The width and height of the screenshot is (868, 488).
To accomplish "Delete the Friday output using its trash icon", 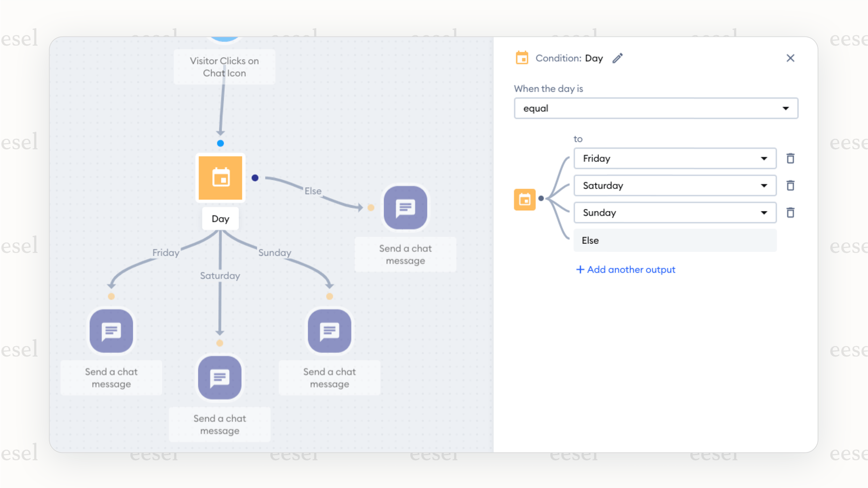I will 790,158.
